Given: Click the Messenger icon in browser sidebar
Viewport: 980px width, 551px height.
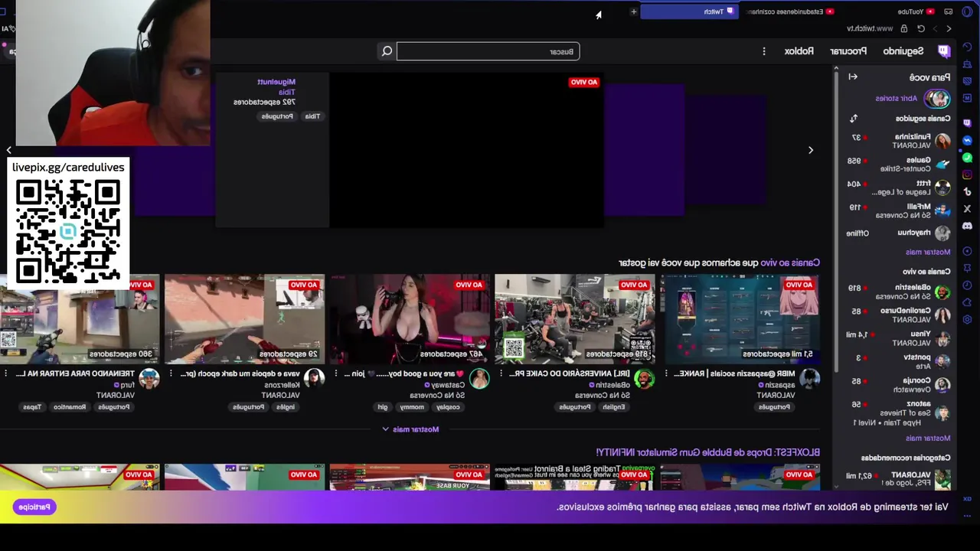Looking at the screenshot, I should coord(968,140).
